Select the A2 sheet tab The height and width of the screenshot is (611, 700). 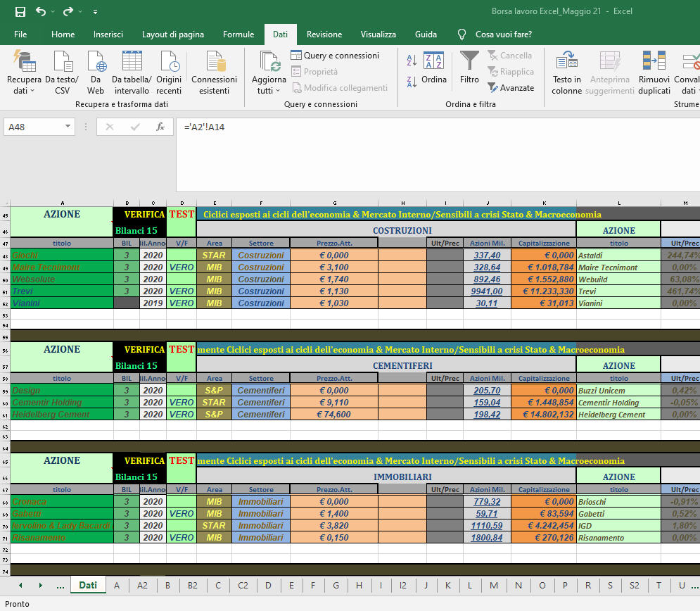pyautogui.click(x=142, y=586)
